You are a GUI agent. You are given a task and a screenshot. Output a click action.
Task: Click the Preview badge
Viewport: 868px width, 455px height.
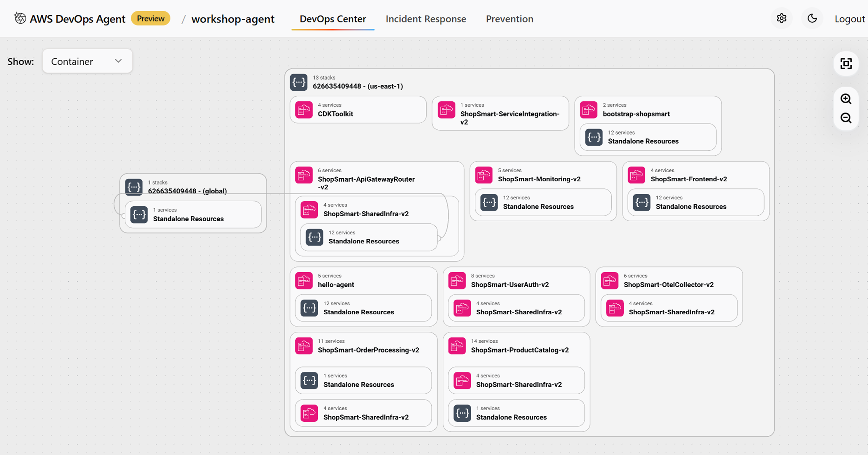[150, 18]
